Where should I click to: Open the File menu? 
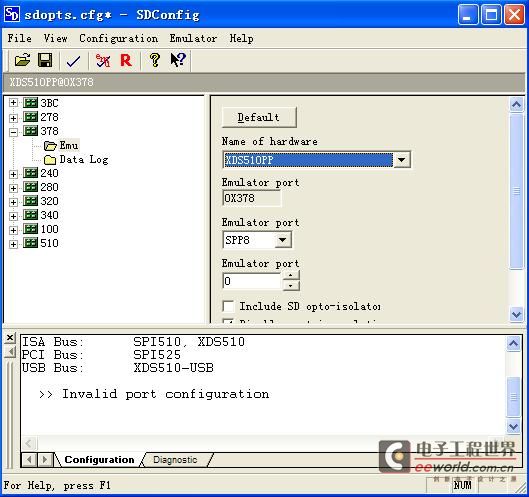click(x=20, y=38)
